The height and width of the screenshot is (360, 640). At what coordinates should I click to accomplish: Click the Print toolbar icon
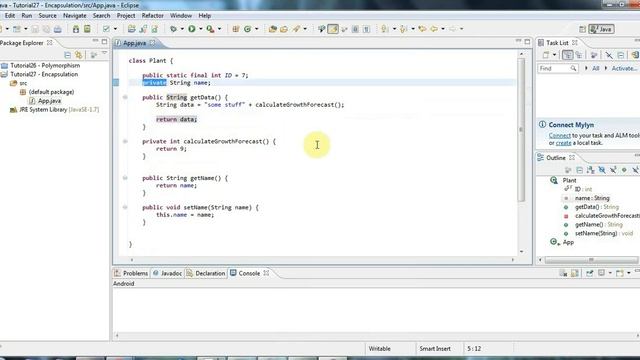point(58,29)
